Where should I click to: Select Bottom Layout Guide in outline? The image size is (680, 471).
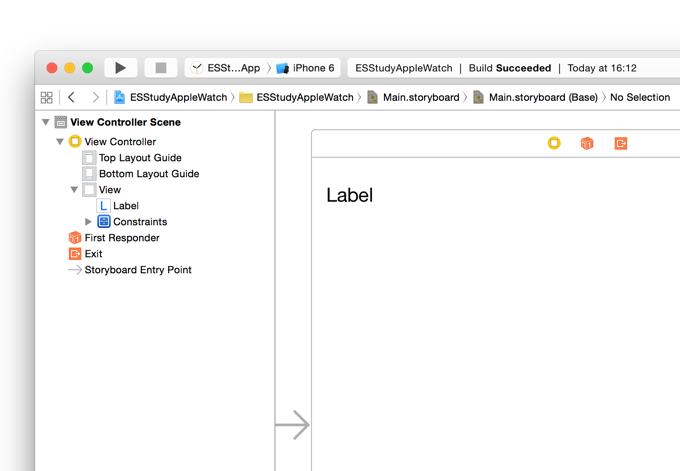(148, 174)
